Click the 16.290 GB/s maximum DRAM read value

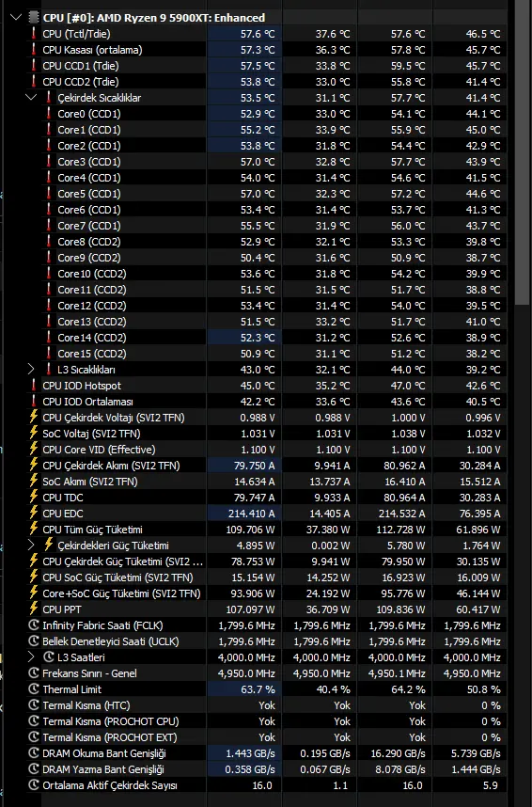(x=398, y=753)
